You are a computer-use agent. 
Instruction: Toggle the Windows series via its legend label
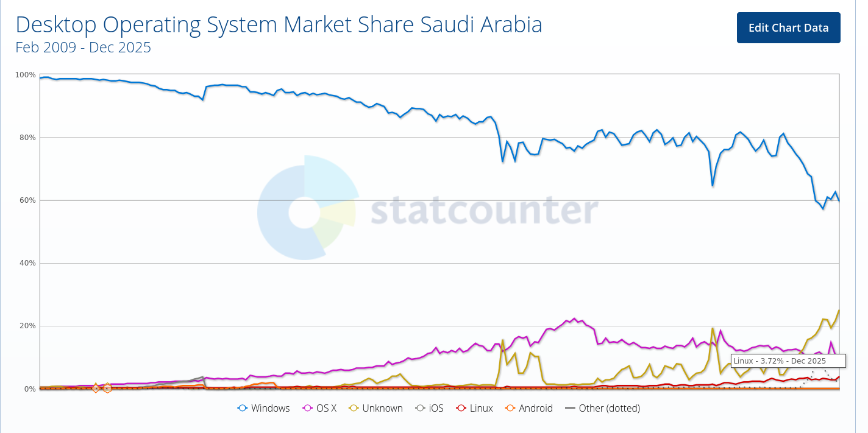point(270,409)
